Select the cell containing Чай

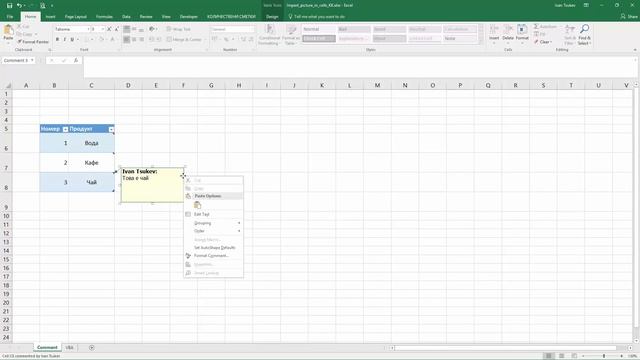coord(91,182)
